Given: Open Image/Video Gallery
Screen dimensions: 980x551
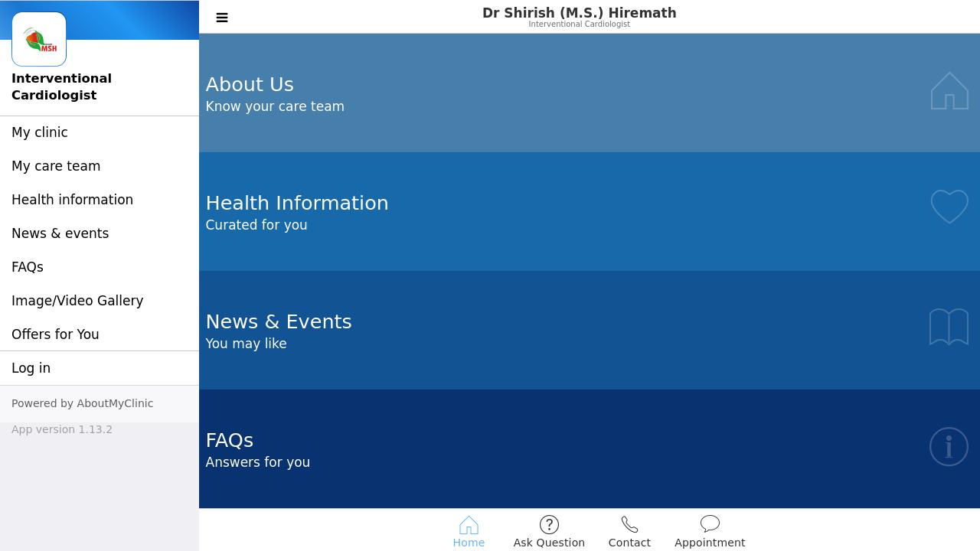Looking at the screenshot, I should (x=100, y=301).
